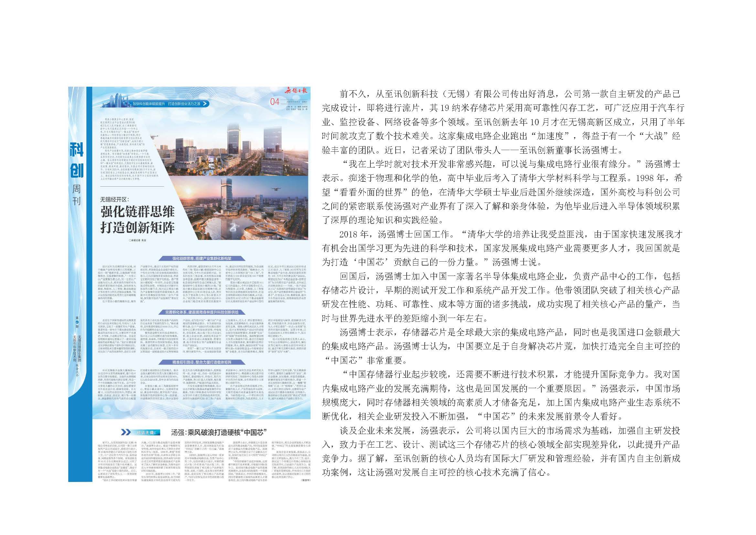Click the line starting 研发在性能、功耗、可靠性

pos(501,305)
